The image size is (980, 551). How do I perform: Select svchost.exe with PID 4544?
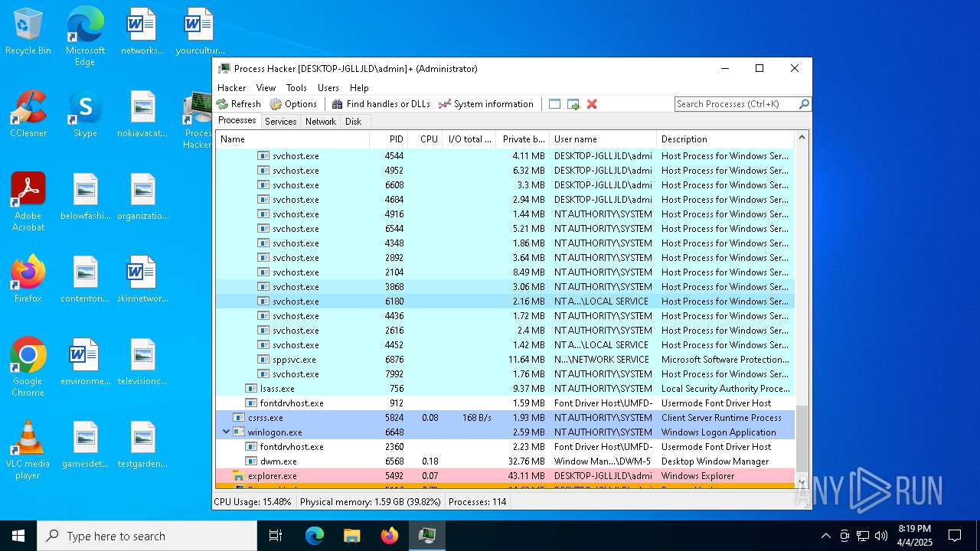[x=505, y=156]
